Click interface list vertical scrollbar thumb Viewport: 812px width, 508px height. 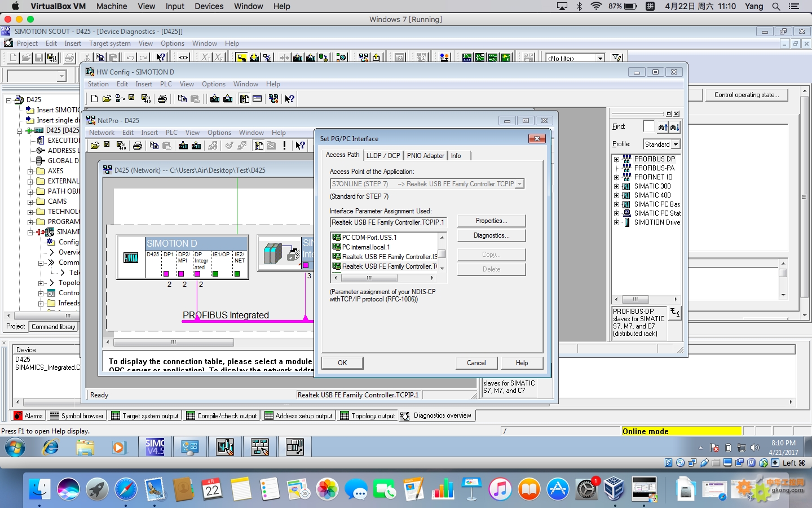pos(442,254)
